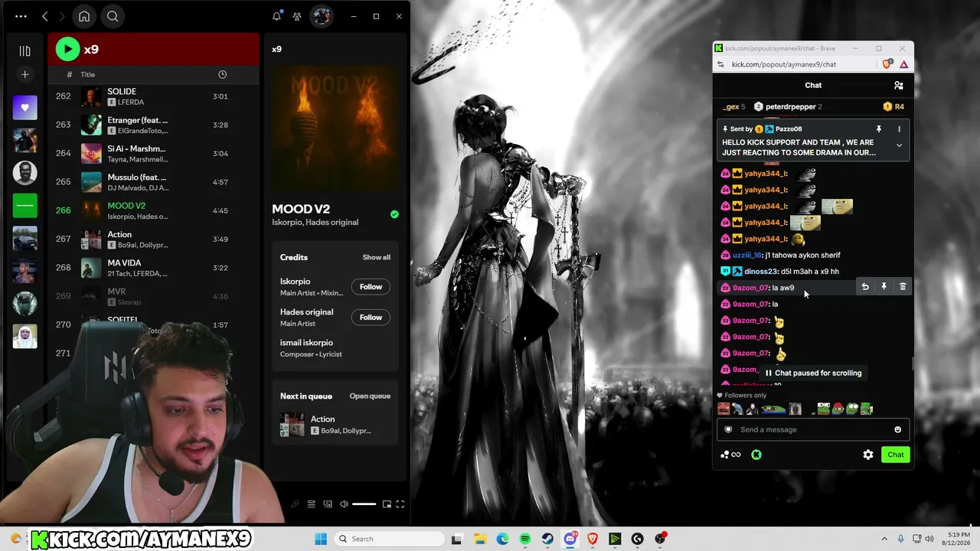Select the track MA VIDA
This screenshot has height=551, width=980.
click(155, 268)
